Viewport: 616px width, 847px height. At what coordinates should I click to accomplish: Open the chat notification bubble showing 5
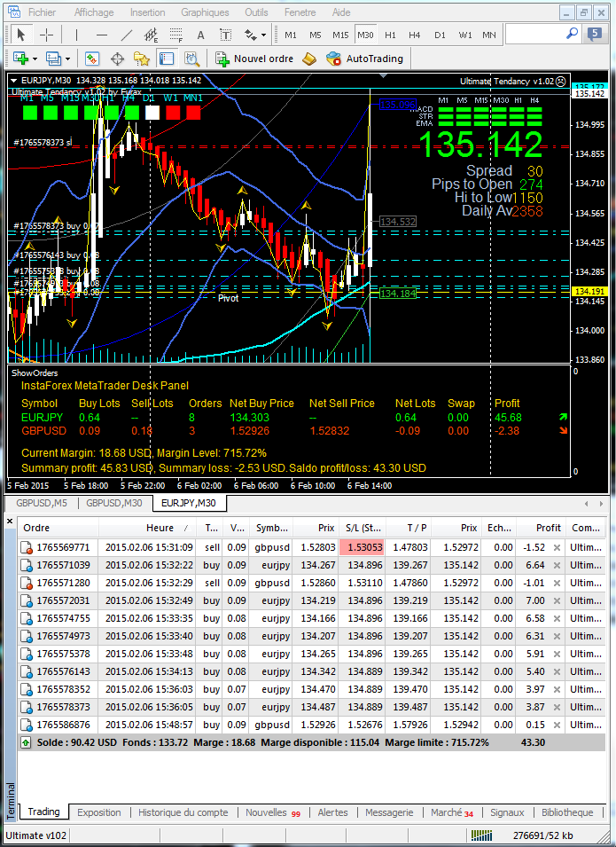[595, 34]
